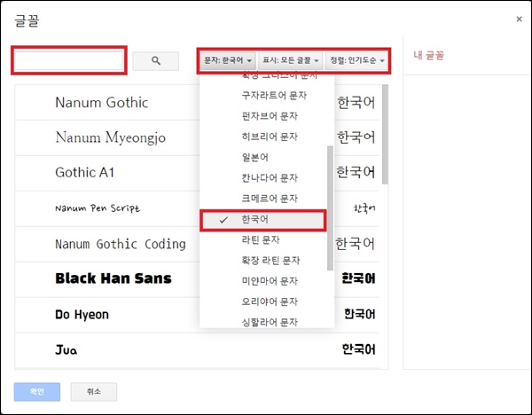
Task: Select 크메르어 문자 in the script menu
Action: pyautogui.click(x=263, y=198)
